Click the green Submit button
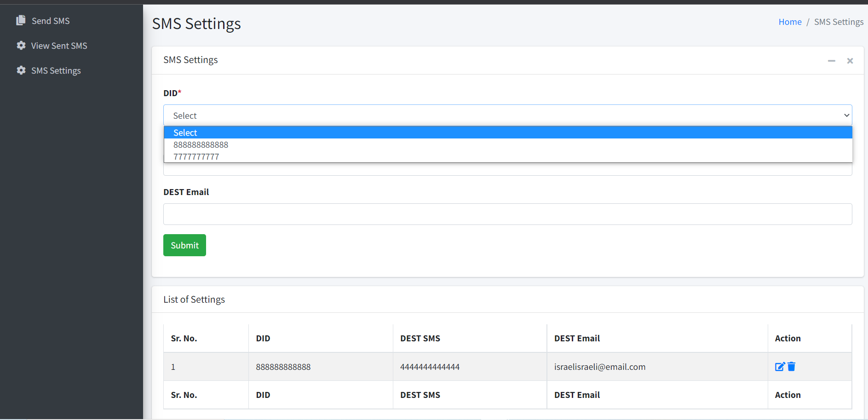Image resolution: width=868 pixels, height=420 pixels. coord(184,245)
